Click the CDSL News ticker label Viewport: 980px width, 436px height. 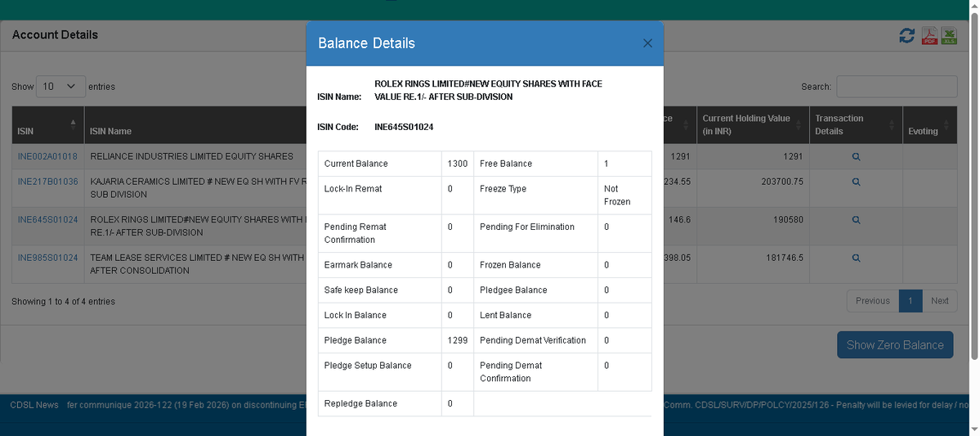coord(34,405)
